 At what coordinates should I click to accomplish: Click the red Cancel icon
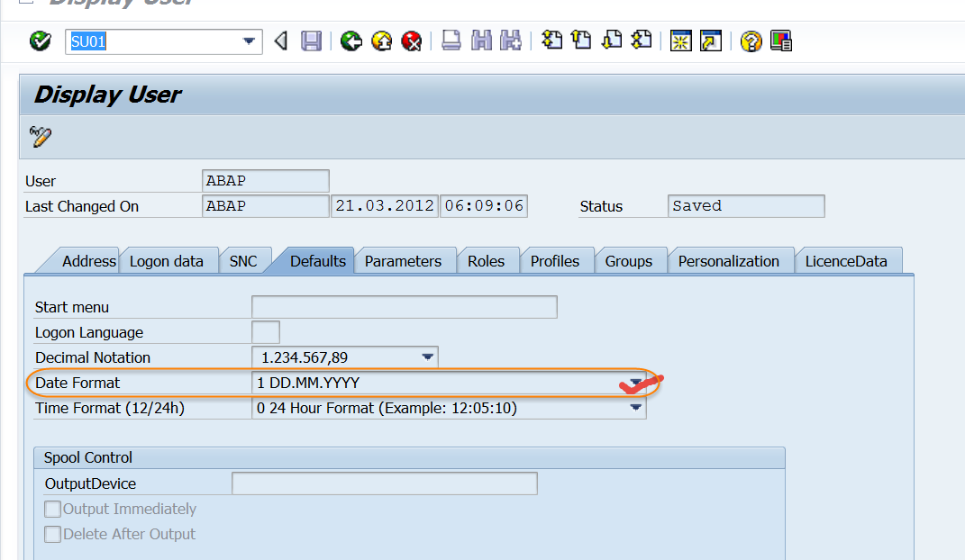point(411,41)
